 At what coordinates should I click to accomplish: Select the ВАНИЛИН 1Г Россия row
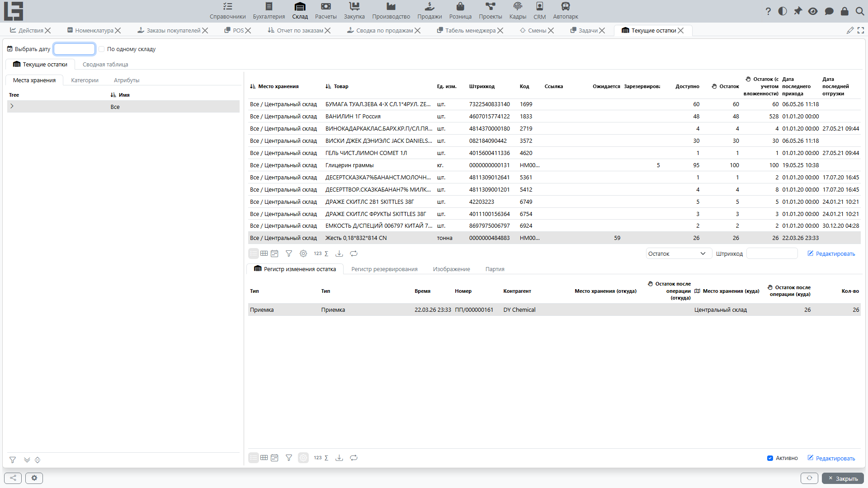point(554,117)
